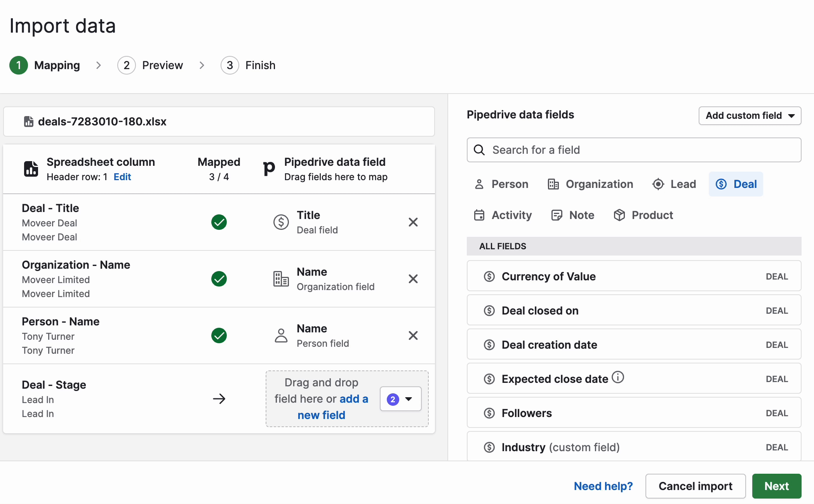Click the dollar icon on Deal closed on
Image resolution: width=814 pixels, height=504 pixels.
point(489,311)
